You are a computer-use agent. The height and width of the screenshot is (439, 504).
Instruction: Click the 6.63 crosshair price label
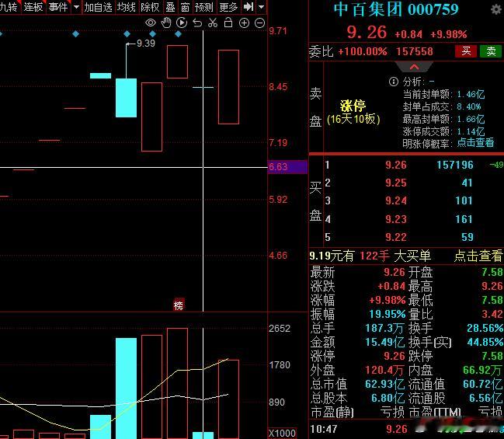(287, 167)
